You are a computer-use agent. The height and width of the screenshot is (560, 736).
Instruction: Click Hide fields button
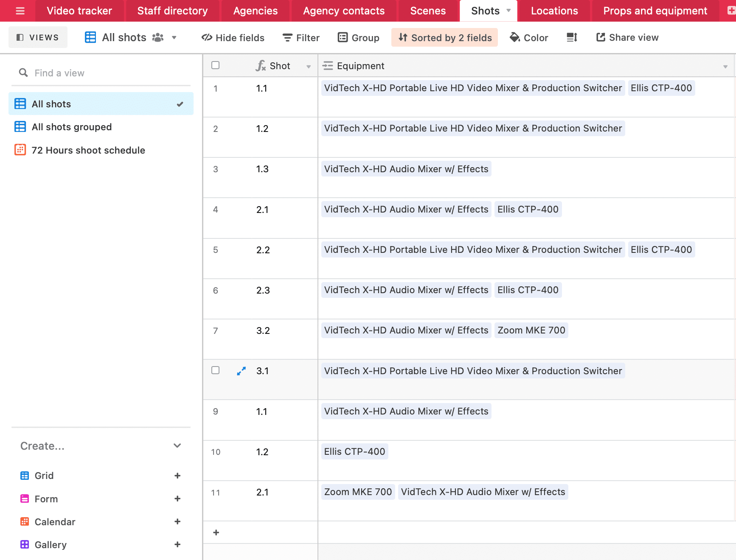(233, 38)
